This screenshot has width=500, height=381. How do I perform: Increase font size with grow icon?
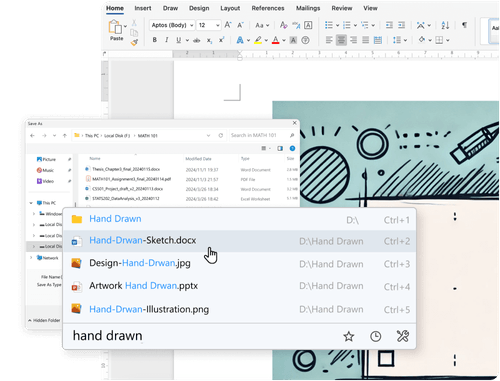(x=228, y=25)
